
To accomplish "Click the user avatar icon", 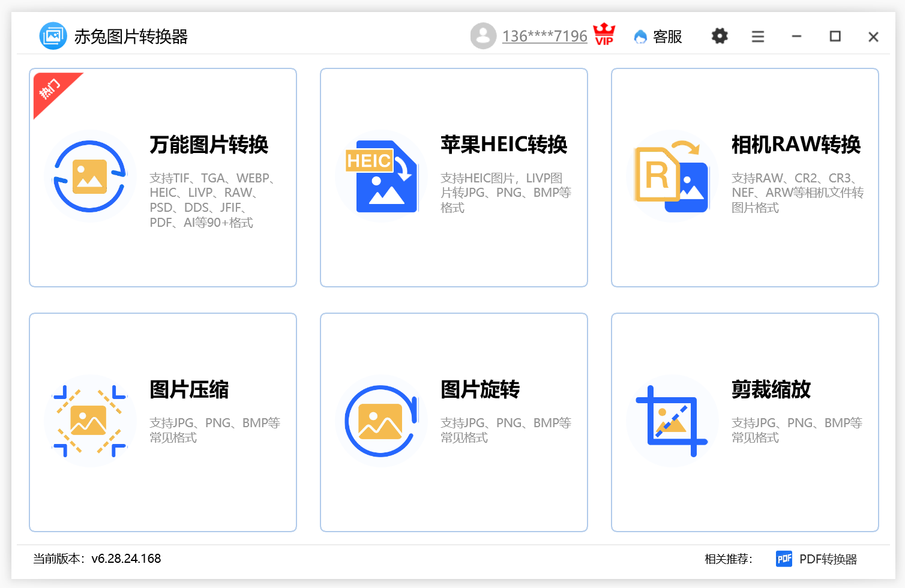I will pyautogui.click(x=483, y=36).
